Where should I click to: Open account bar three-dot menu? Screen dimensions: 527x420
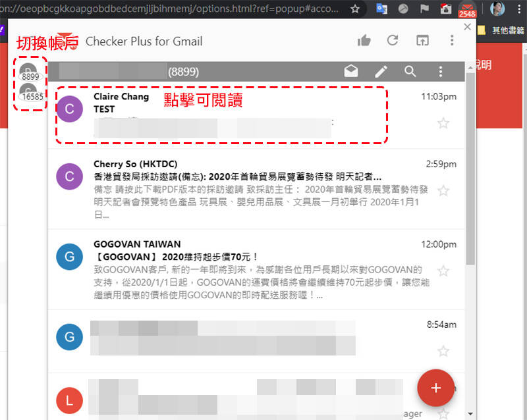coord(440,71)
